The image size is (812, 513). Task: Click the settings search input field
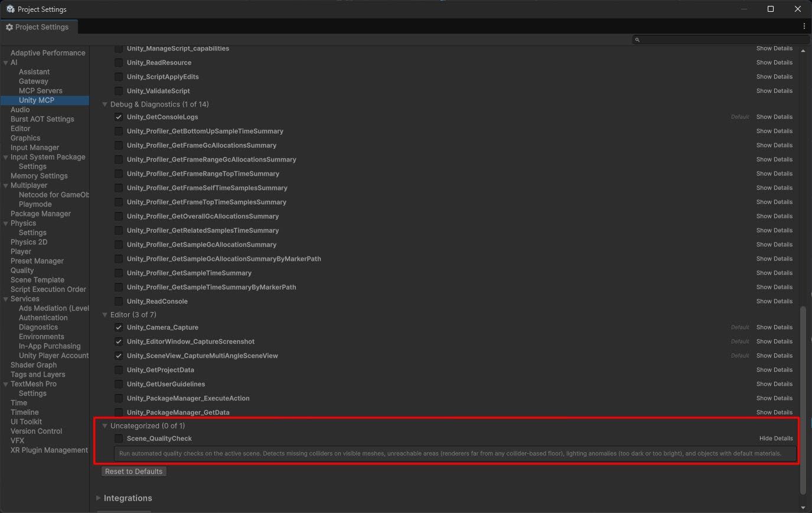coord(720,40)
